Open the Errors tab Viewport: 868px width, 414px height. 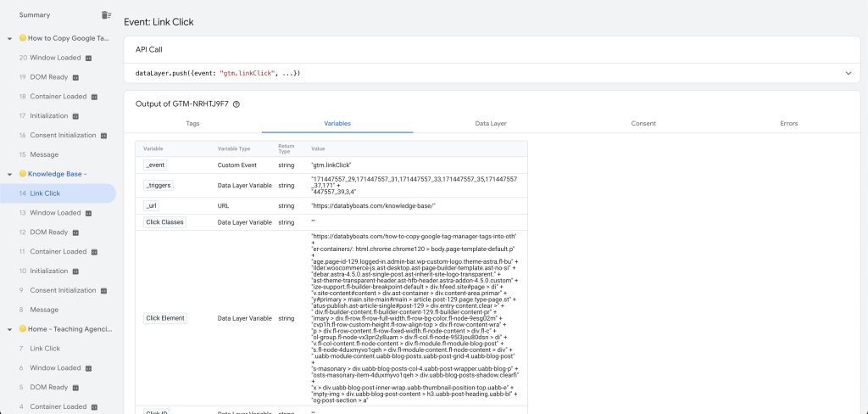pyautogui.click(x=789, y=124)
